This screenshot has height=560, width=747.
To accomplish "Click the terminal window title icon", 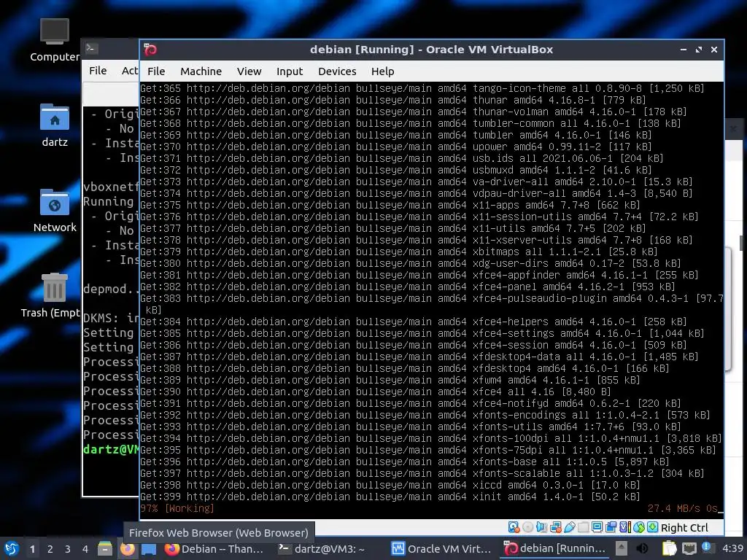I will (91, 48).
